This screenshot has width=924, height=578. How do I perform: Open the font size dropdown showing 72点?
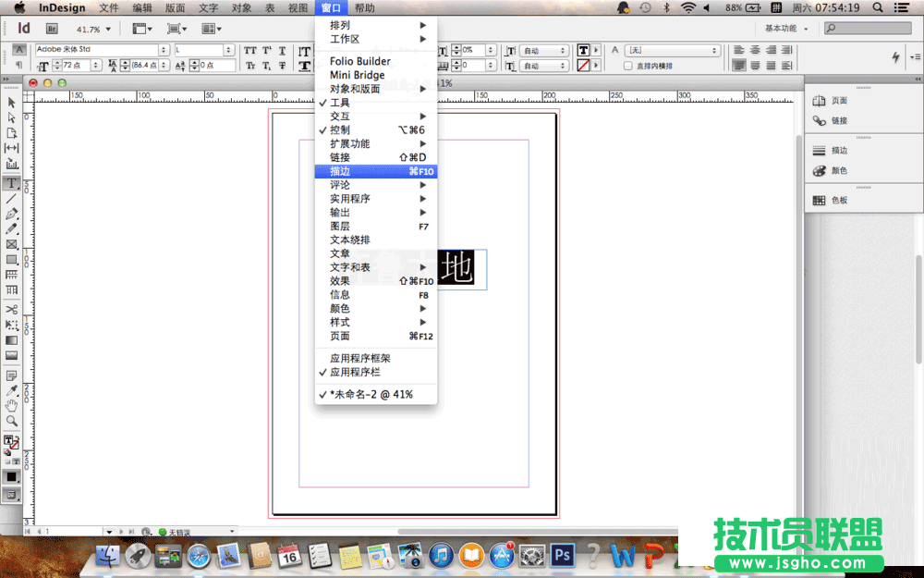(x=82, y=65)
